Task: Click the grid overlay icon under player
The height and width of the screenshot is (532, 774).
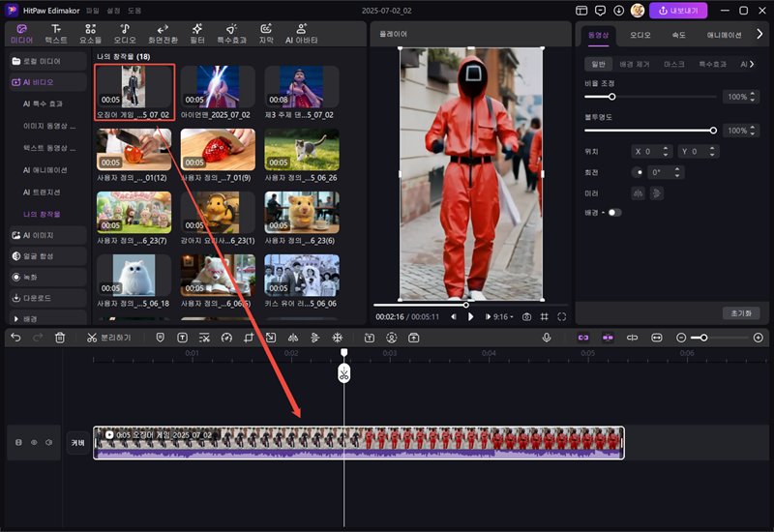Action: pyautogui.click(x=544, y=317)
